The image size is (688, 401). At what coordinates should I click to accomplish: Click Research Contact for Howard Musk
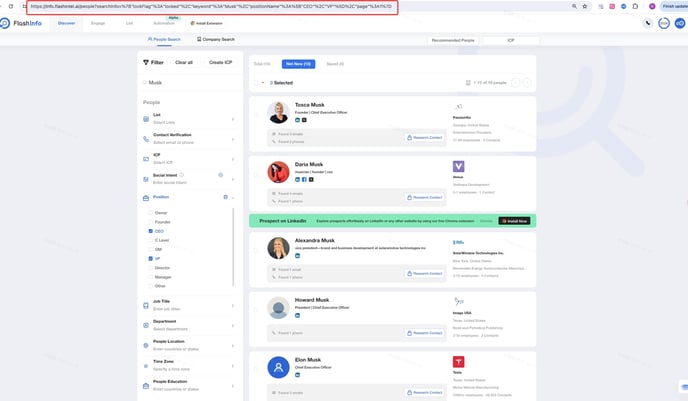pyautogui.click(x=425, y=333)
